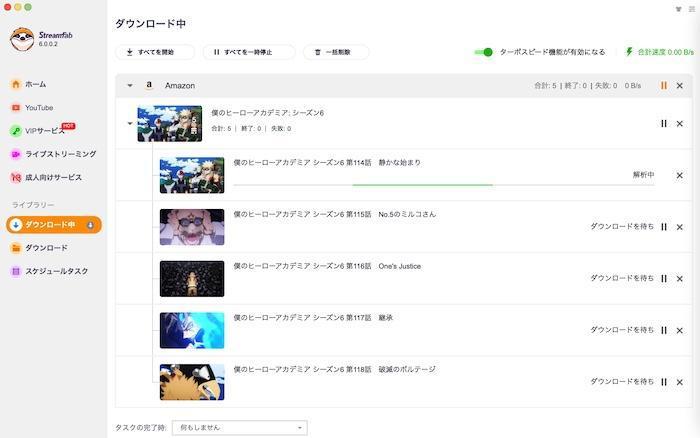Click the shirt skin icon at top right
Viewport: 700px width, 438px height.
click(x=679, y=9)
